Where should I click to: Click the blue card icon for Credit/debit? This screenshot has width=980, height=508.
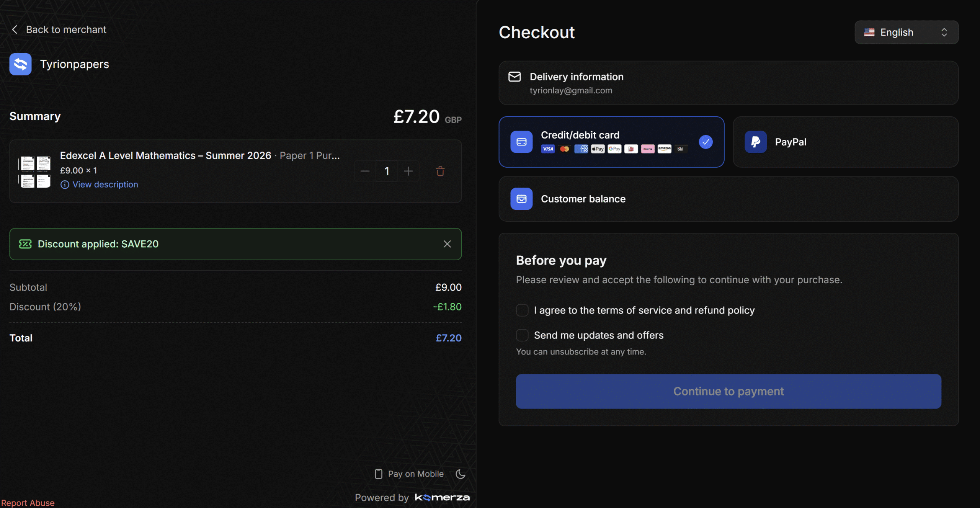pos(521,142)
